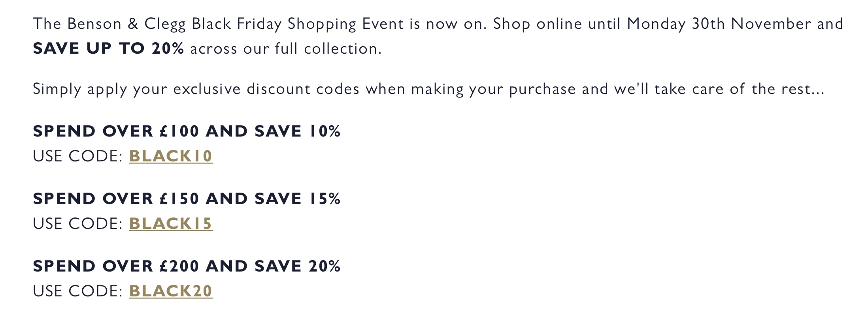Click the 'USE CODE:' label beside BLACK20
The image size is (868, 311).
coord(78,291)
